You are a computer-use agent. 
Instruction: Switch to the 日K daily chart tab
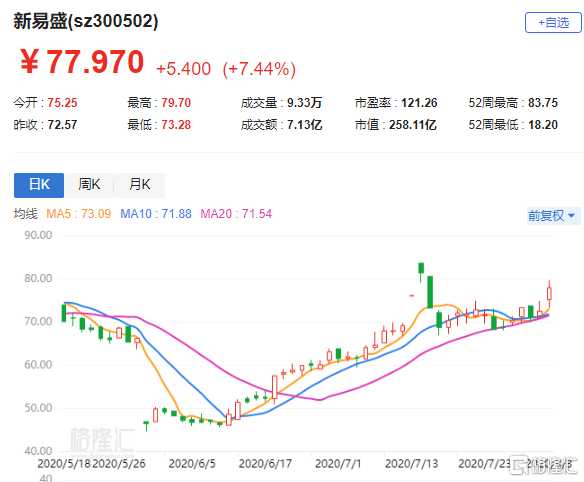pos(39,185)
